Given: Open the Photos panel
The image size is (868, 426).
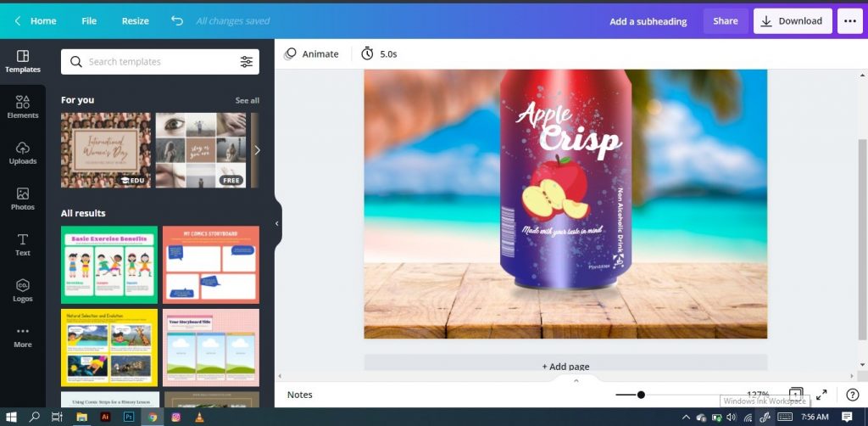Looking at the screenshot, I should coord(23,199).
